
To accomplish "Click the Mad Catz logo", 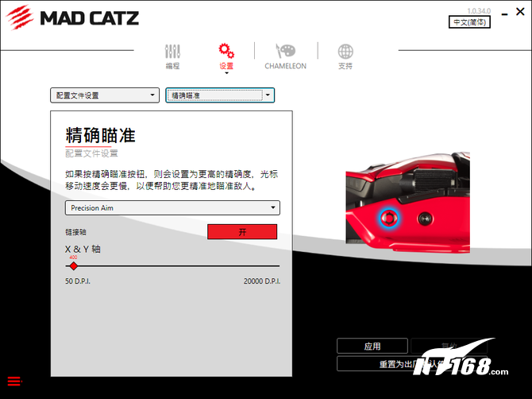I will tap(72, 17).
